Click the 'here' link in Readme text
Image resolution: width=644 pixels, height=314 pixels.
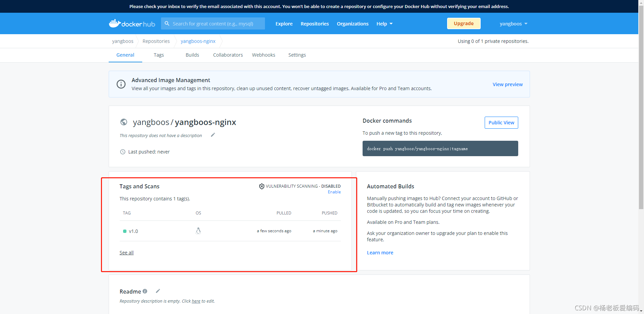(196, 301)
